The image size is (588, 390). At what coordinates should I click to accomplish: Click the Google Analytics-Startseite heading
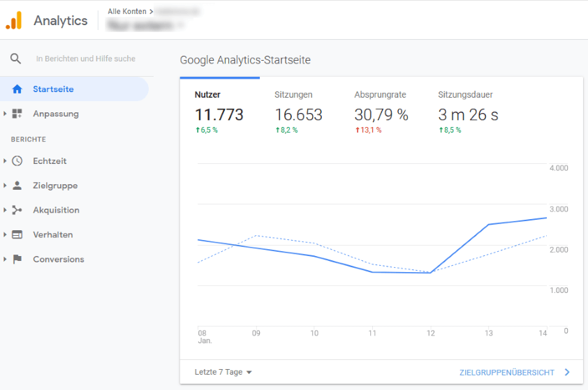245,60
